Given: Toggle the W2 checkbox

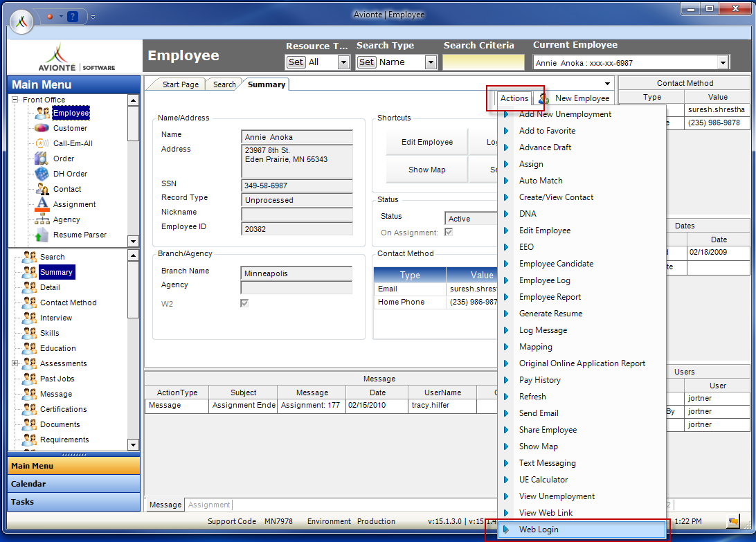Looking at the screenshot, I should click(244, 303).
